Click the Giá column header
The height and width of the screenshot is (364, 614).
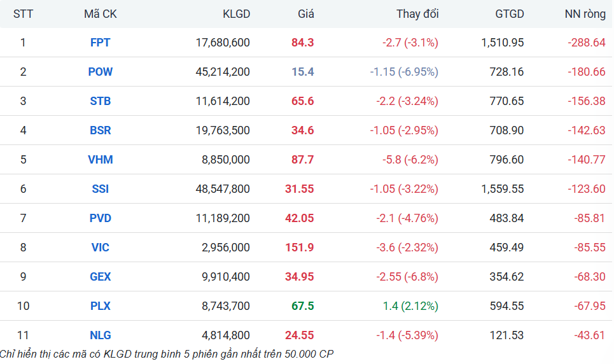click(x=306, y=14)
